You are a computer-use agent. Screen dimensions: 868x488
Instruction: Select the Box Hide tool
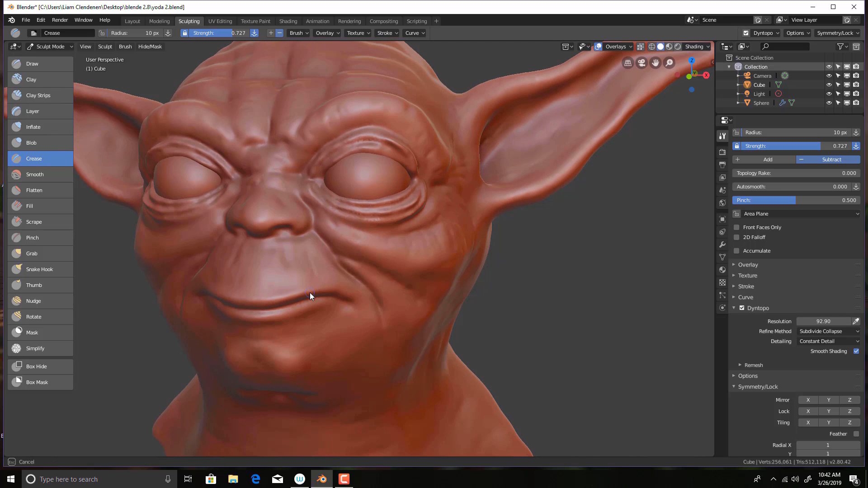[x=40, y=366]
